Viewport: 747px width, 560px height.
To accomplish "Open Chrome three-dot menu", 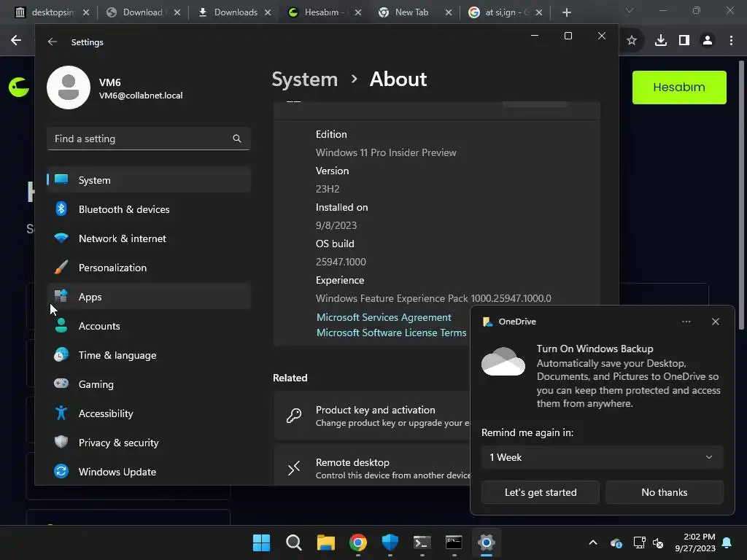I will click(731, 41).
